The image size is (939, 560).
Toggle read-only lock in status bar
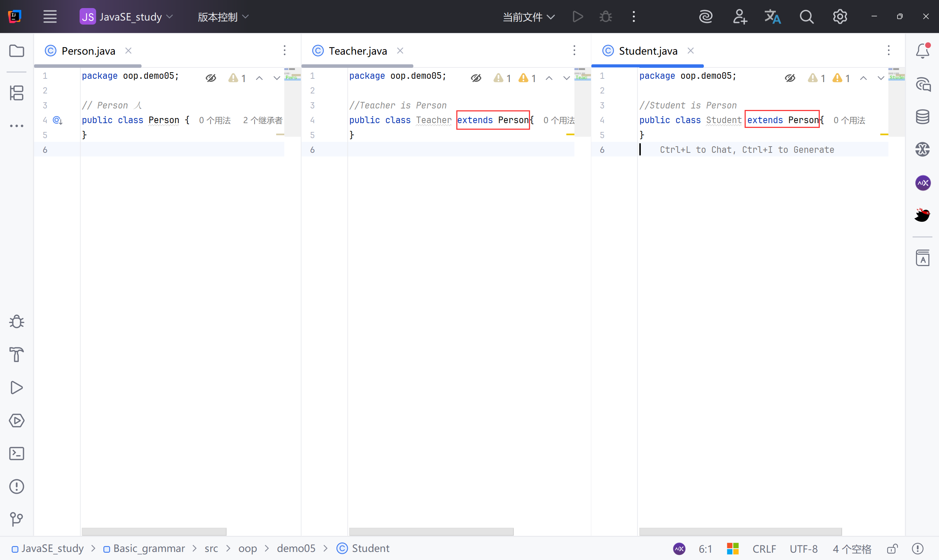(x=892, y=549)
